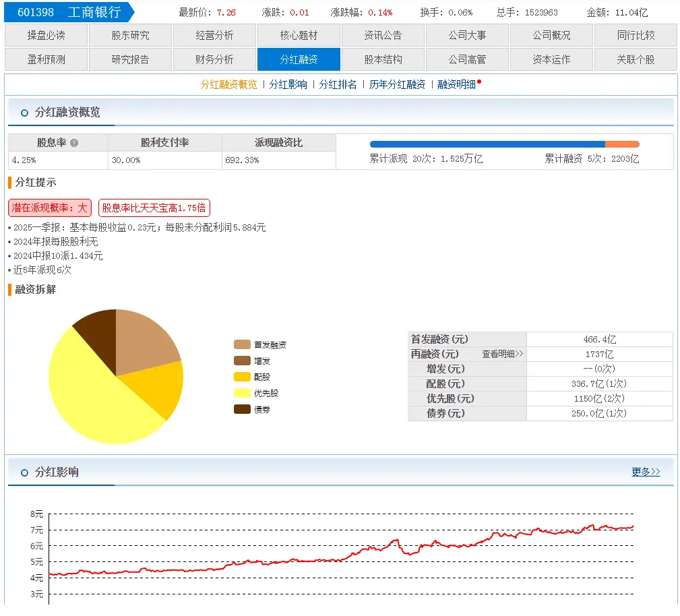Click the 股息率比天天宝高1.75倍 button
Screen dimensions: 680x616
pyautogui.click(x=154, y=208)
